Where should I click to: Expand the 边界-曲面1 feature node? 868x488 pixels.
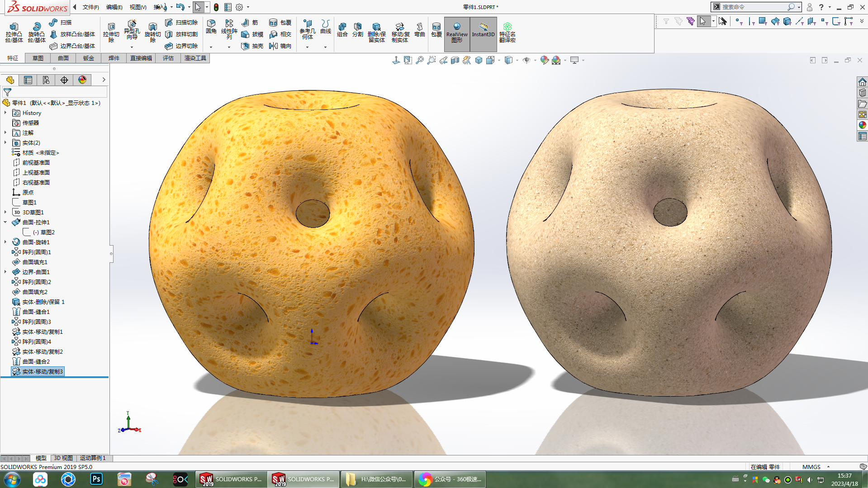pyautogui.click(x=5, y=272)
